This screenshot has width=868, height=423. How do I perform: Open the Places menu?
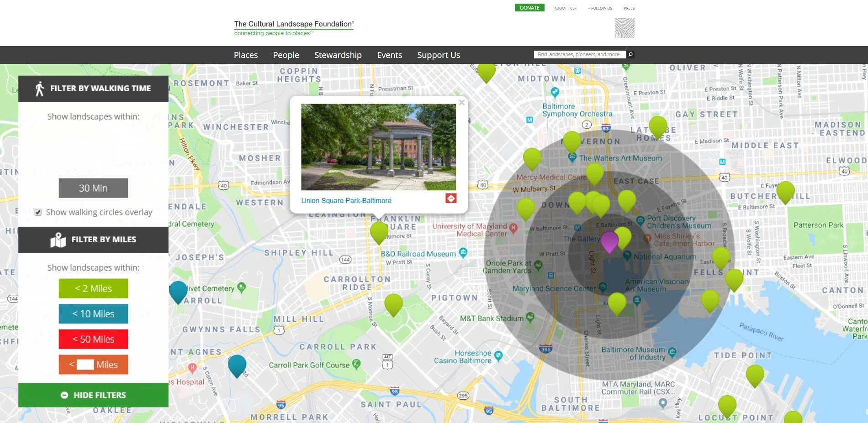245,55
